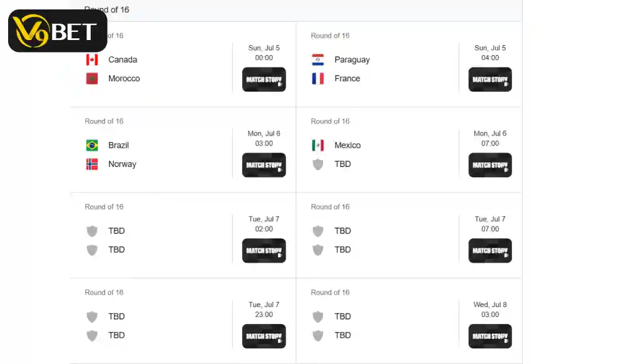
Task: Open Match Story for Mexico vs TBD
Action: [x=490, y=165]
